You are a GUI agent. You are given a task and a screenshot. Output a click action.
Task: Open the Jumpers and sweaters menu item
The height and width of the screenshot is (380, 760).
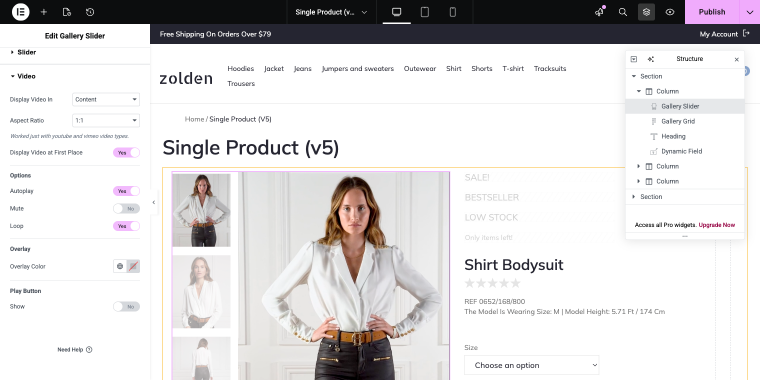click(x=358, y=68)
